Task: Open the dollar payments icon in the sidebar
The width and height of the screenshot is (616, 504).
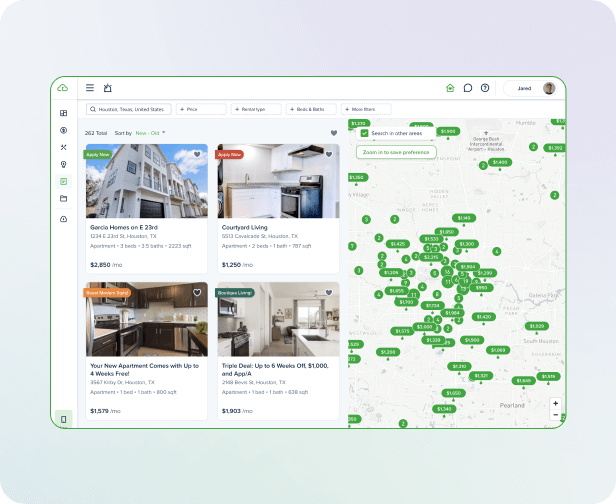Action: tap(63, 130)
